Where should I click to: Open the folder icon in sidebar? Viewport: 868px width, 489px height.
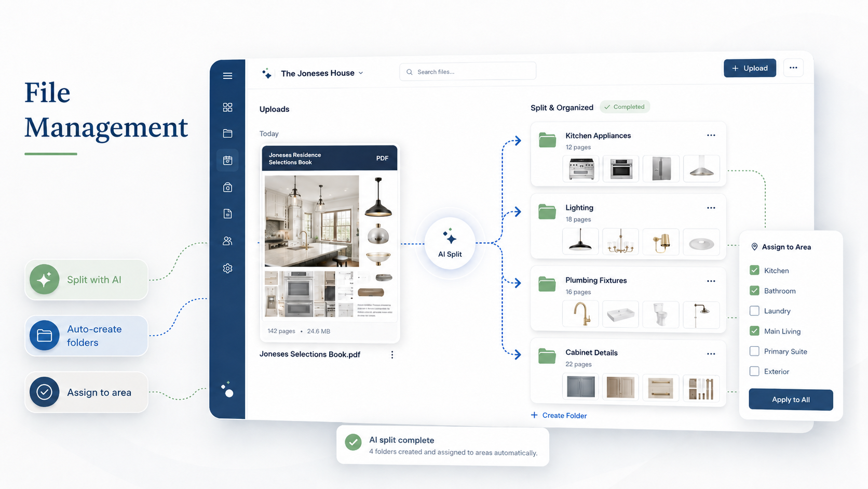(227, 134)
